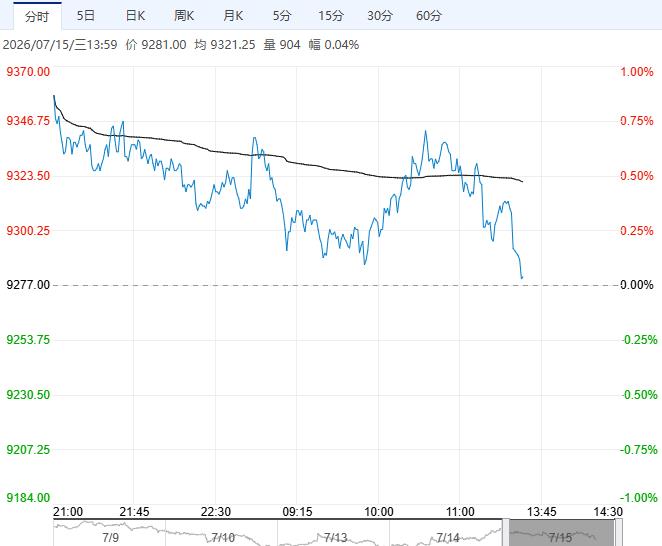The height and width of the screenshot is (546, 662).
Task: Select the 5分 interval tab
Action: pos(282,16)
